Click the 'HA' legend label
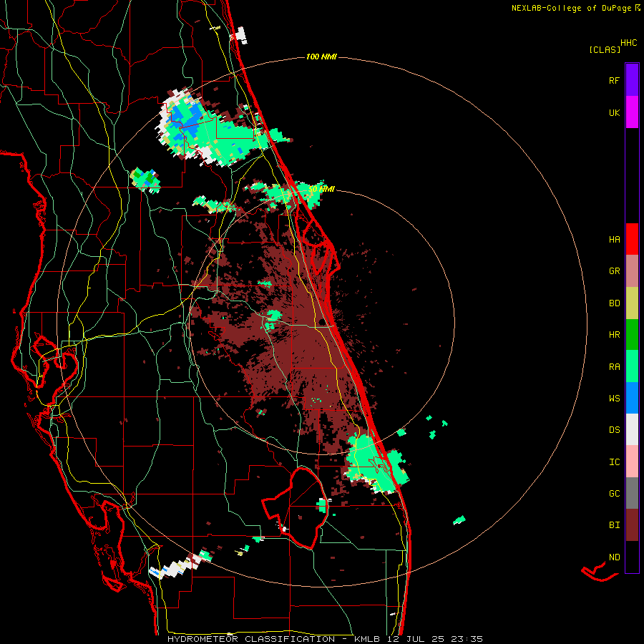Viewport: 644px width, 644px height. pos(614,239)
